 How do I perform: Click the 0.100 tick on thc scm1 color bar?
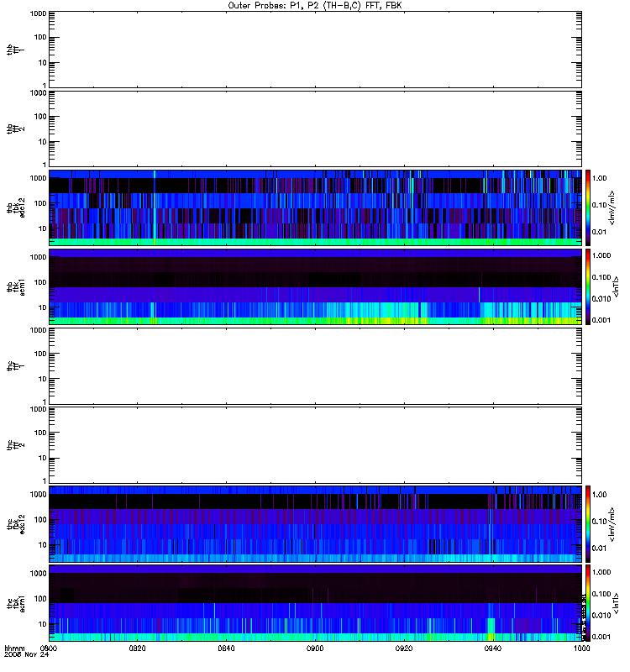click(601, 594)
